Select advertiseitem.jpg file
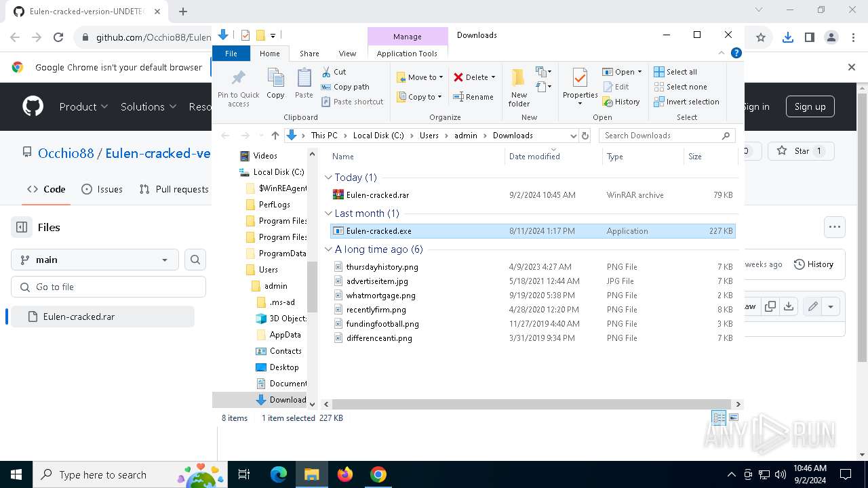This screenshot has width=868, height=488. (x=532, y=281)
